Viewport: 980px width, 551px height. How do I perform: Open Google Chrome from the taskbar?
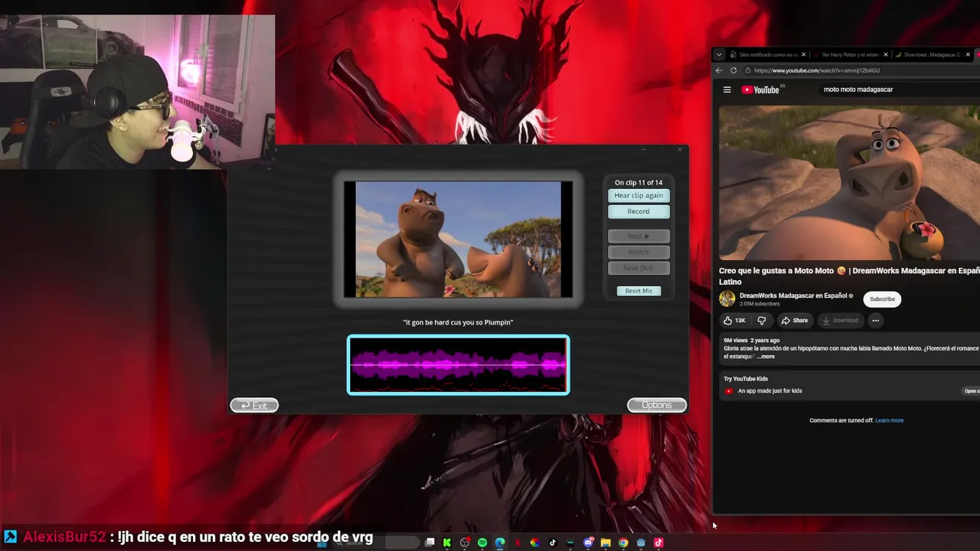[x=623, y=543]
